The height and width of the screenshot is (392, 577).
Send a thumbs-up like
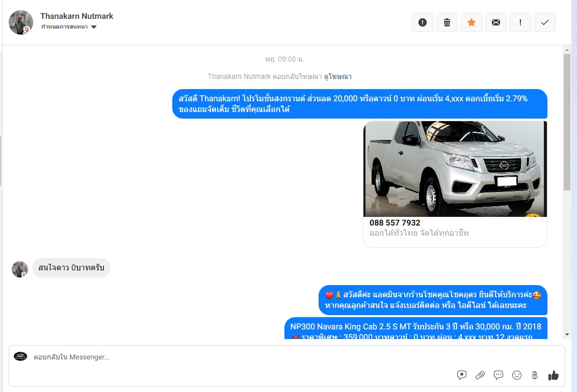coord(553,375)
